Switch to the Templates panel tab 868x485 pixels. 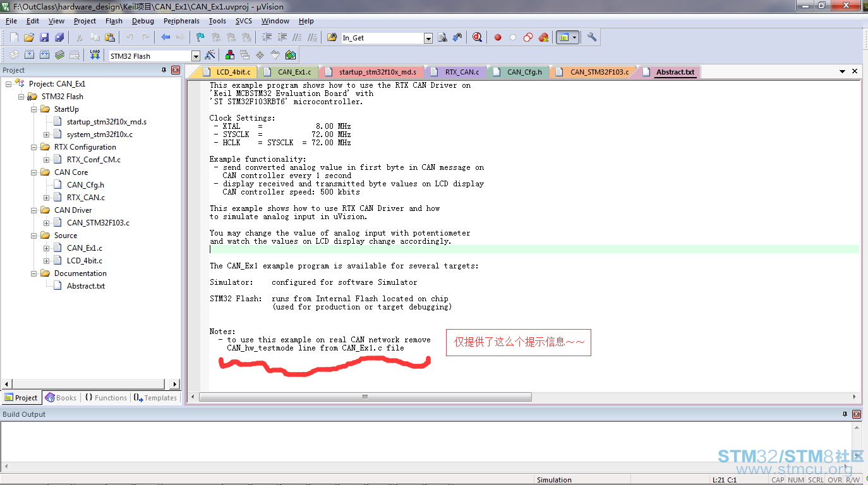(155, 398)
